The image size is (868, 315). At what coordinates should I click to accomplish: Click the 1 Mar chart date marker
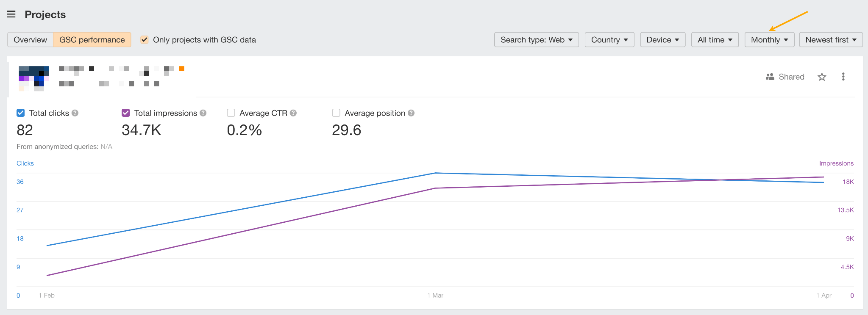[435, 295]
